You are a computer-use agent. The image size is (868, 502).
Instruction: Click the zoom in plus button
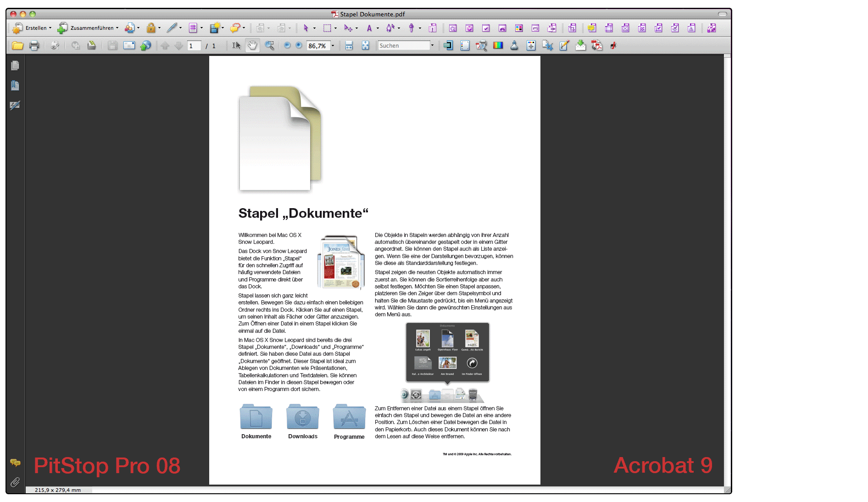(299, 46)
